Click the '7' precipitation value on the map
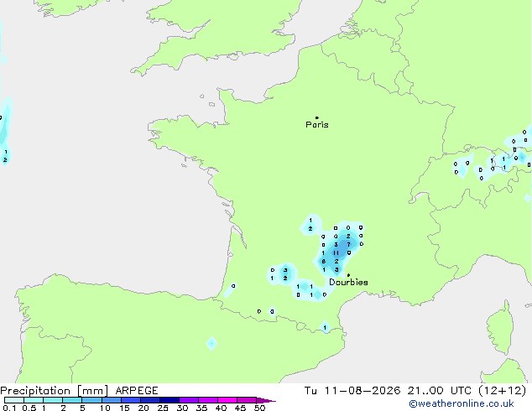The height and width of the screenshot is (411, 532). (x=348, y=244)
